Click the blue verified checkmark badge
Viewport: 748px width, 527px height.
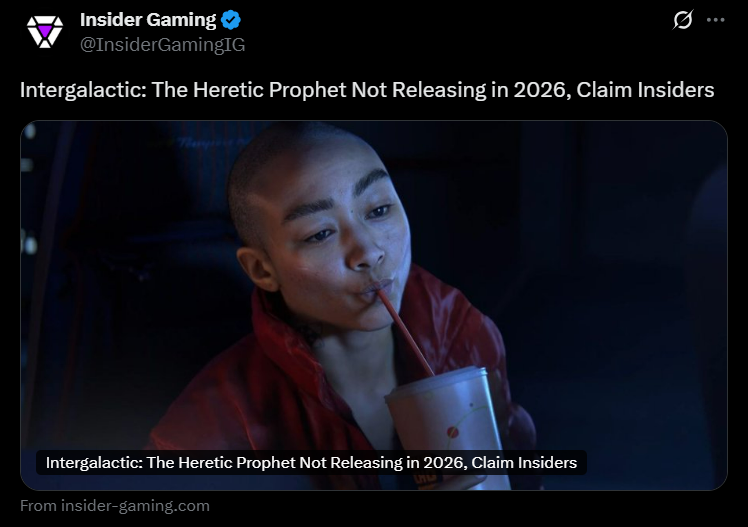[x=231, y=20]
